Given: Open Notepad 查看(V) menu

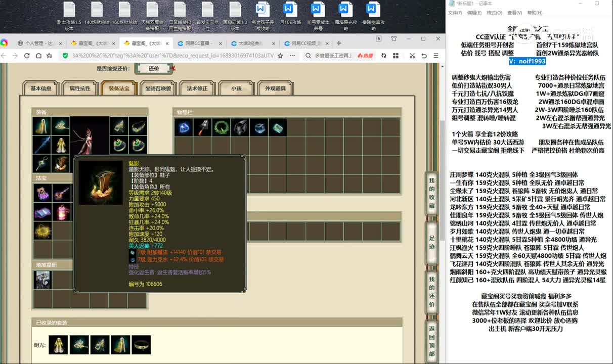Looking at the screenshot, I should (x=514, y=13).
